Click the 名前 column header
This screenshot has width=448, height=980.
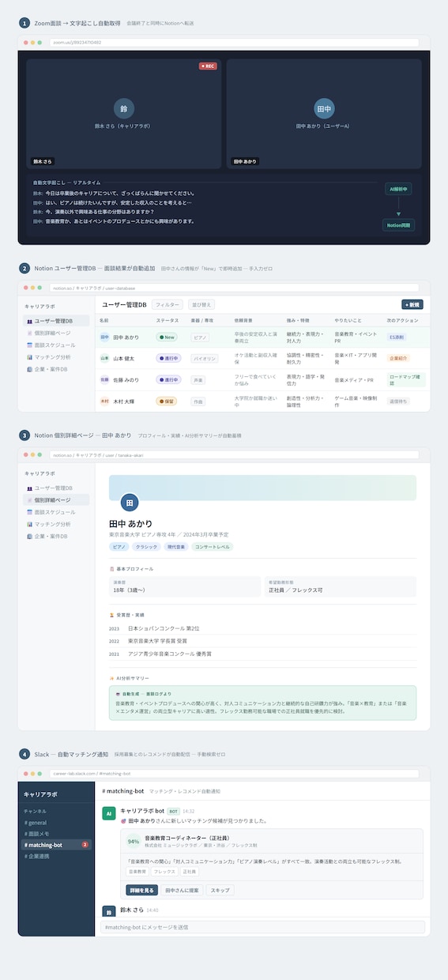pos(105,320)
